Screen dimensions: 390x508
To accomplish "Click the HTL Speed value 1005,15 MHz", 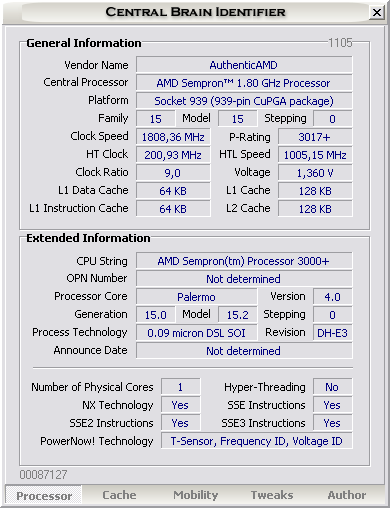I will (315, 155).
